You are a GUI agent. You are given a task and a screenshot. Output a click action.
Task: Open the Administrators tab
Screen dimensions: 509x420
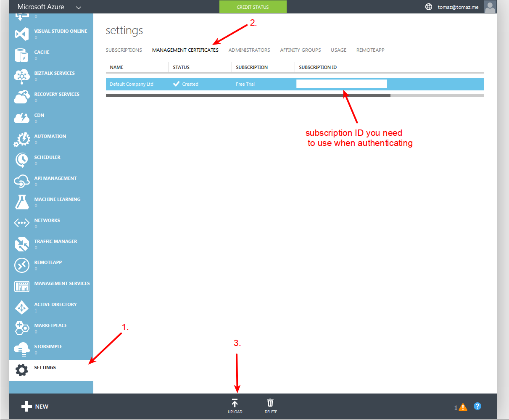pyautogui.click(x=249, y=50)
